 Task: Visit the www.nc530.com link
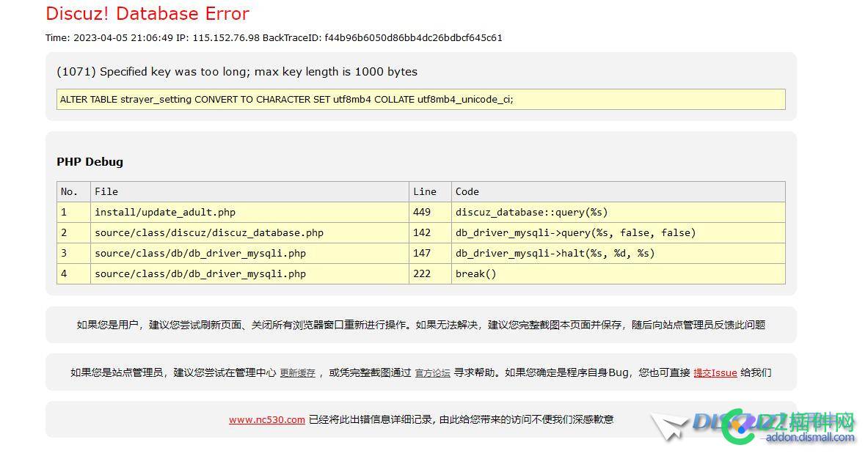[x=266, y=419]
